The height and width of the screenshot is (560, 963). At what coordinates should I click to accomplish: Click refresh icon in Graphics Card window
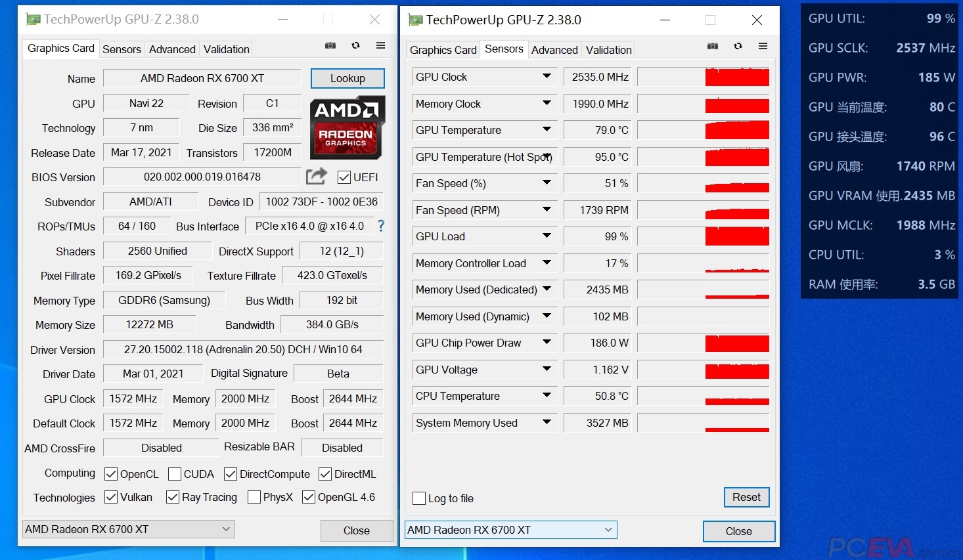pyautogui.click(x=355, y=45)
